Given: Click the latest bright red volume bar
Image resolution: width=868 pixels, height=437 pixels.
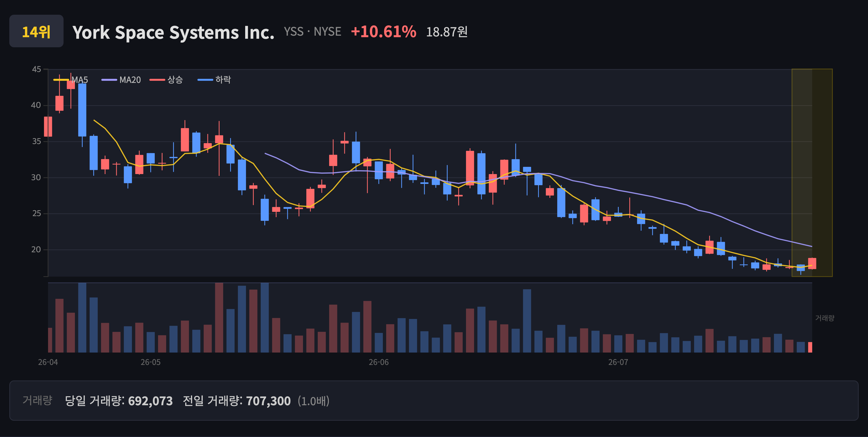Looking at the screenshot, I should pos(810,347).
